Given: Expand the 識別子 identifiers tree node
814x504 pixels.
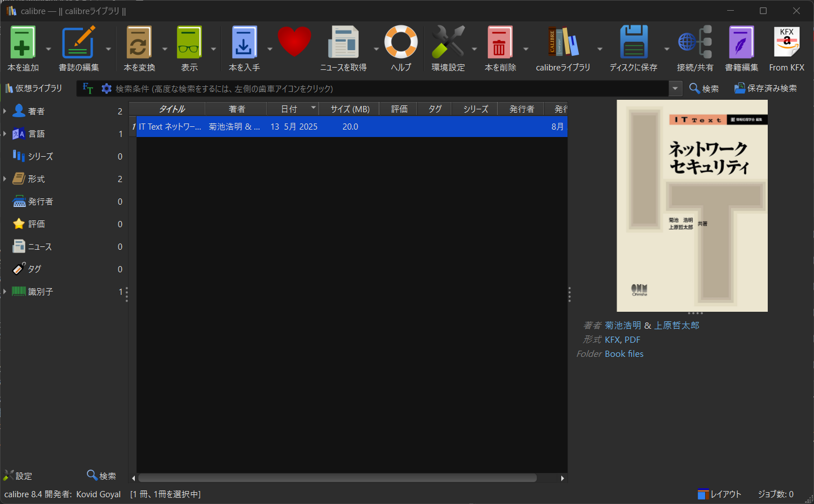Looking at the screenshot, I should [5, 291].
